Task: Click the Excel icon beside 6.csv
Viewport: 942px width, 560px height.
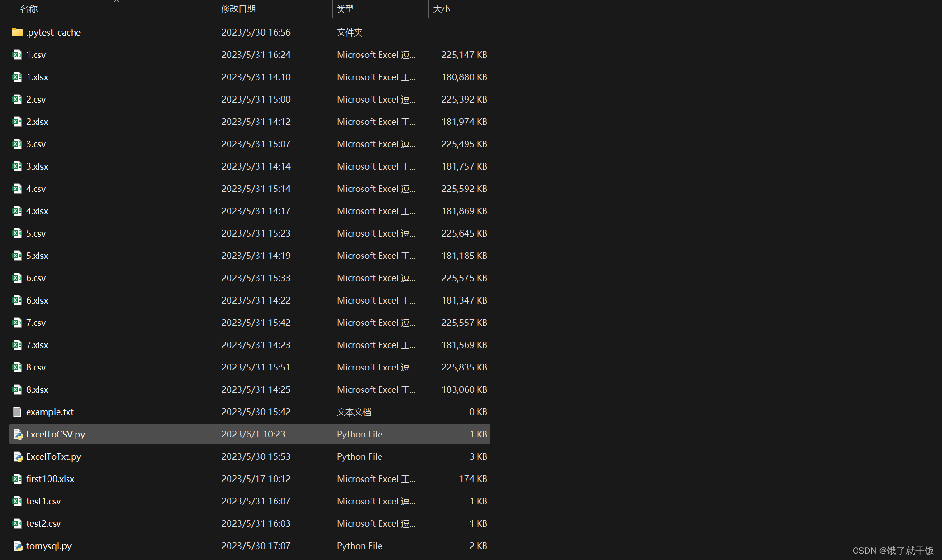Action: click(x=18, y=278)
